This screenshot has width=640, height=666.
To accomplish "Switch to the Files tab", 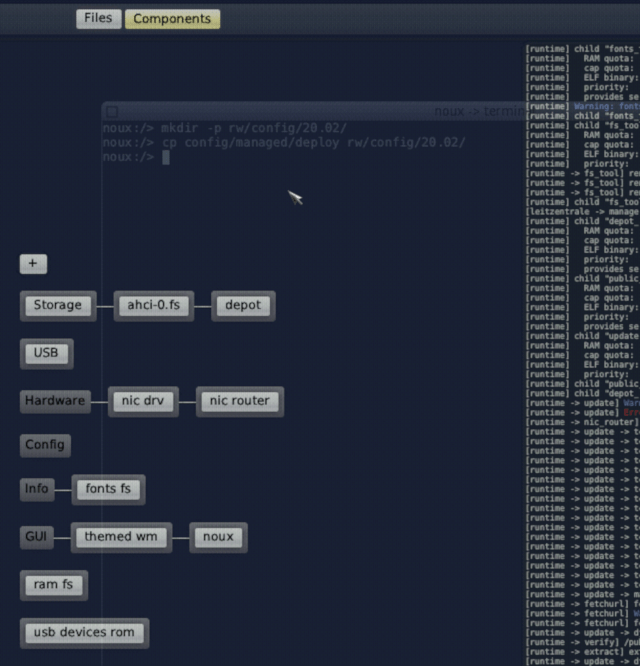I will [98, 18].
